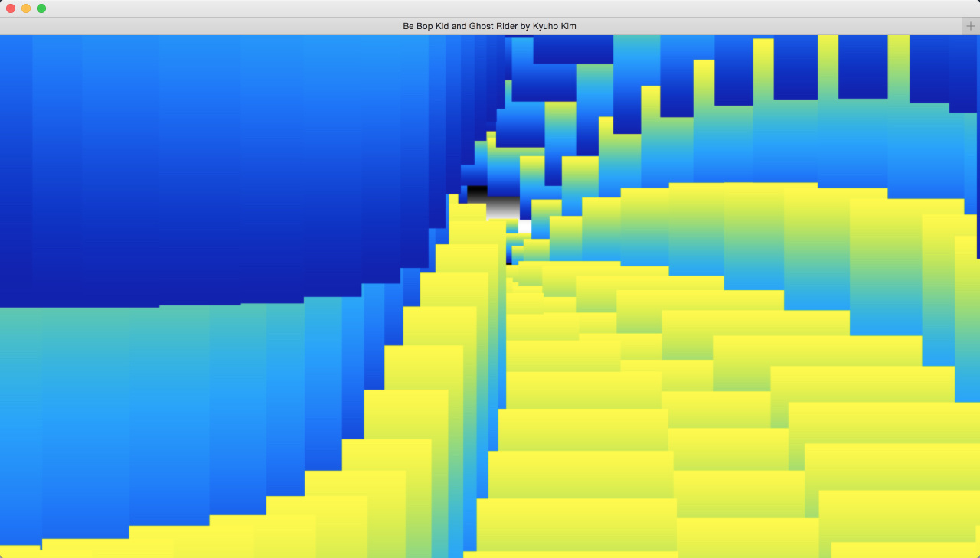980x558 pixels.
Task: Maximize the window with the green button
Action: (x=41, y=8)
